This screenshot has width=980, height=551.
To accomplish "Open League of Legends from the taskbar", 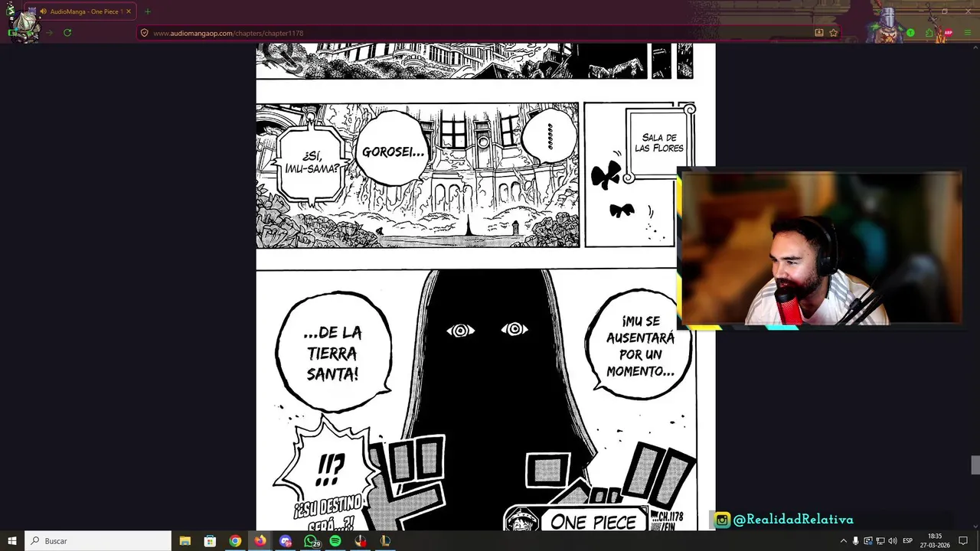I will coord(385,541).
